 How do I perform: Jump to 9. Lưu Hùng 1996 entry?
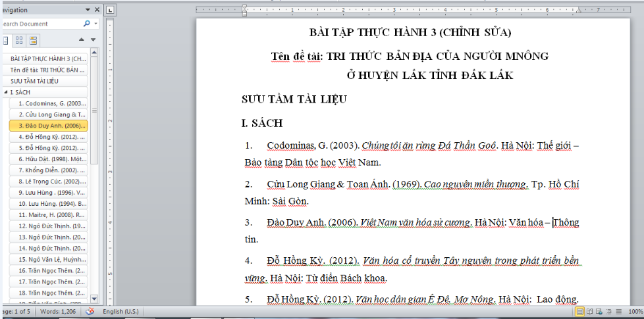49,192
